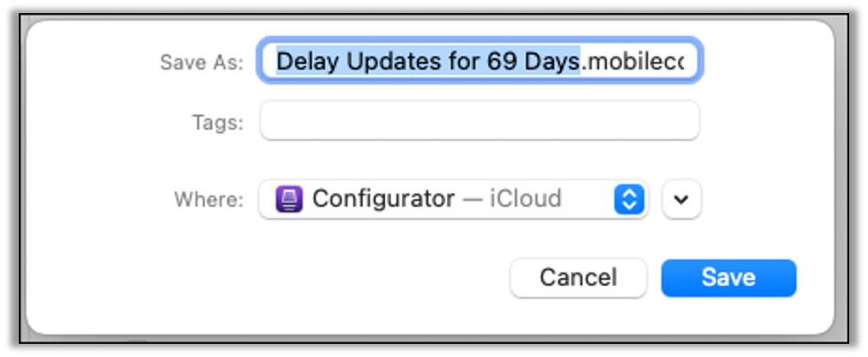
Task: Click the "Where:" label
Action: coord(209,199)
